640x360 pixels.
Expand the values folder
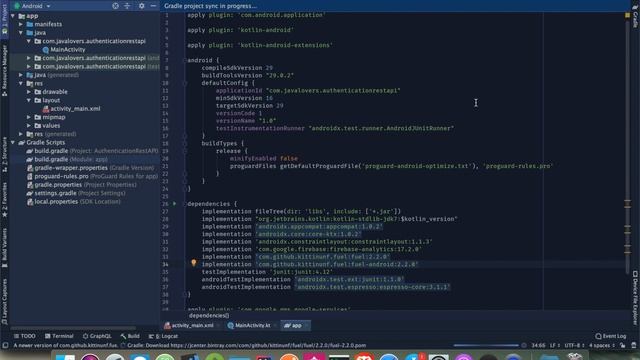coord(29,125)
